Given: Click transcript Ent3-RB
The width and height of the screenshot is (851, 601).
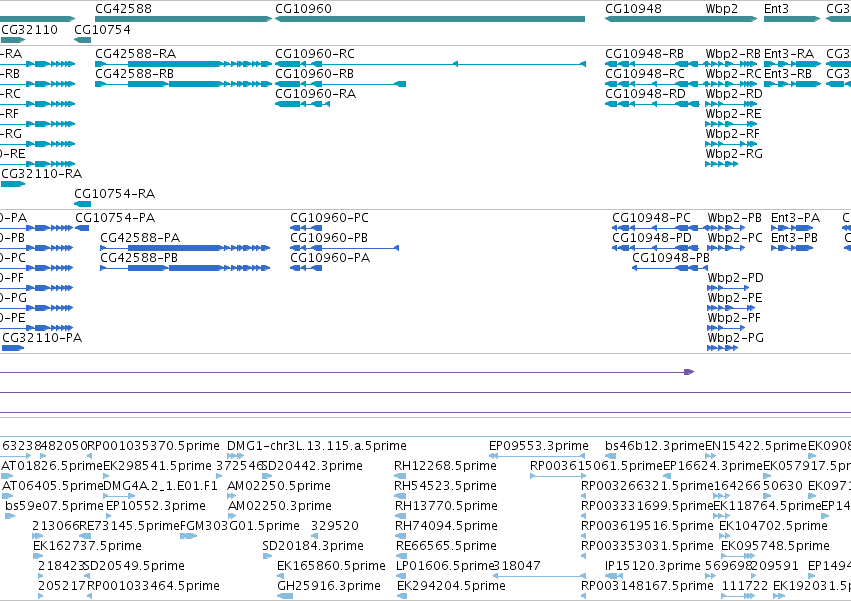Looking at the screenshot, I should coord(788,74).
